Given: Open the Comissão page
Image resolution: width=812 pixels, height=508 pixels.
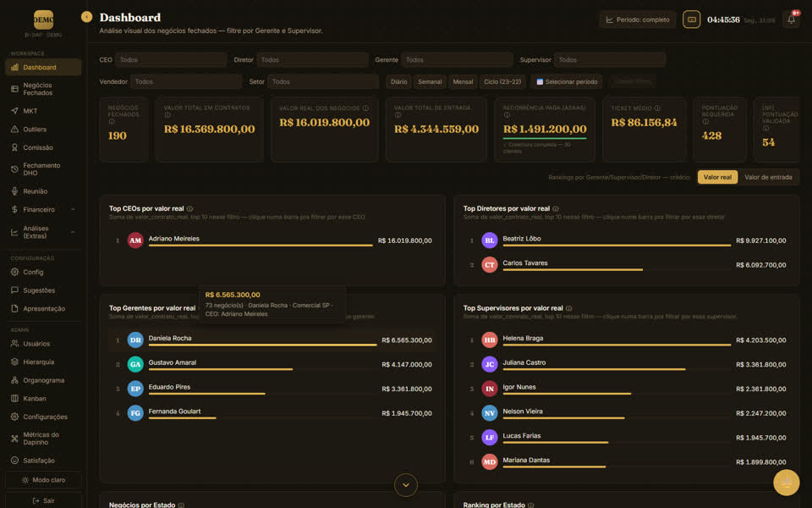Looking at the screenshot, I should [x=43, y=147].
